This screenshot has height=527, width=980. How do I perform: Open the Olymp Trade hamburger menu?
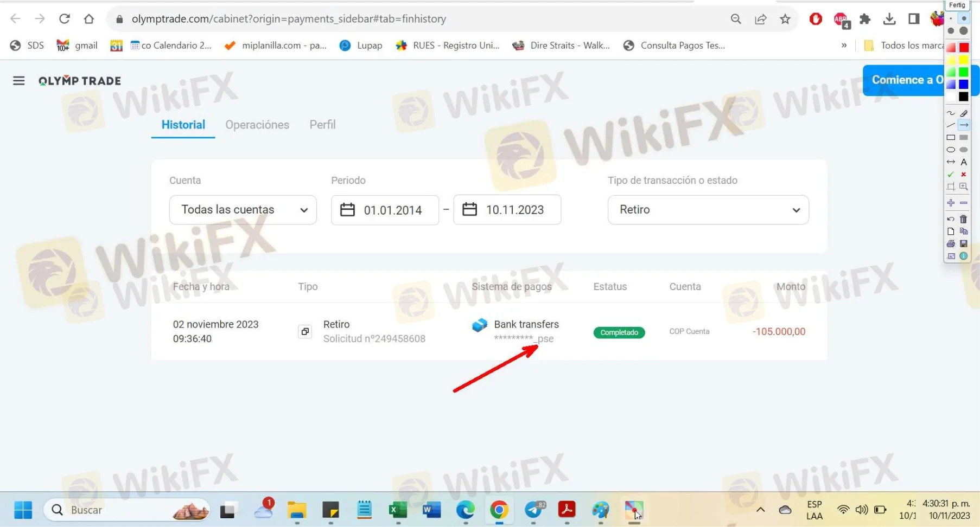[18, 81]
